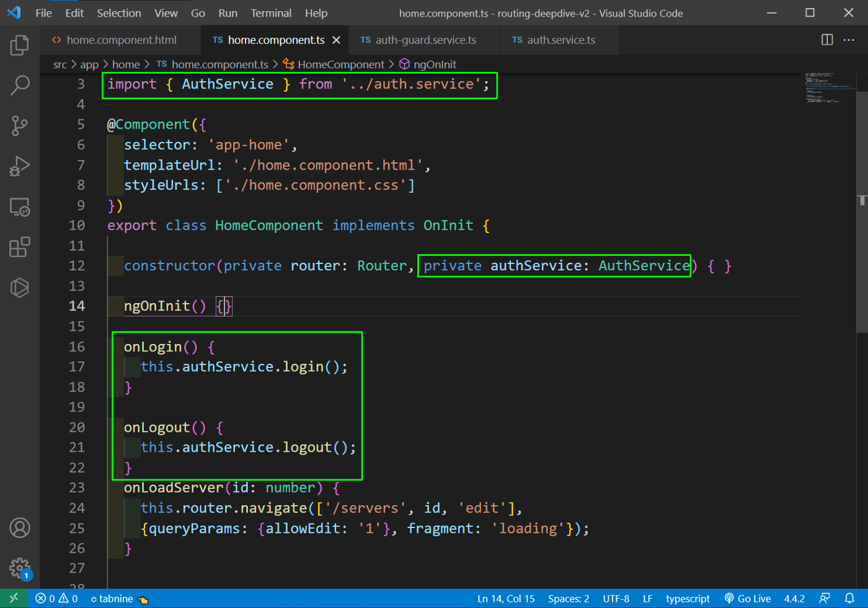
Task: Open the Run and Debug view
Action: point(20,166)
